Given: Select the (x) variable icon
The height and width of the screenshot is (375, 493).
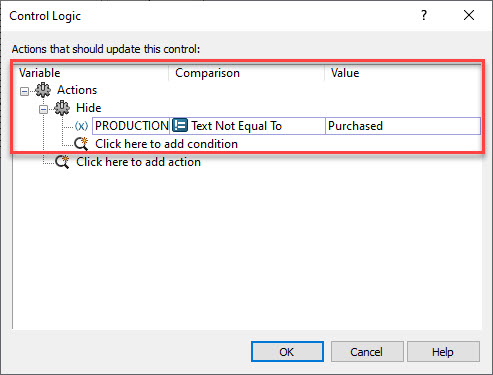Looking at the screenshot, I should click(x=81, y=126).
